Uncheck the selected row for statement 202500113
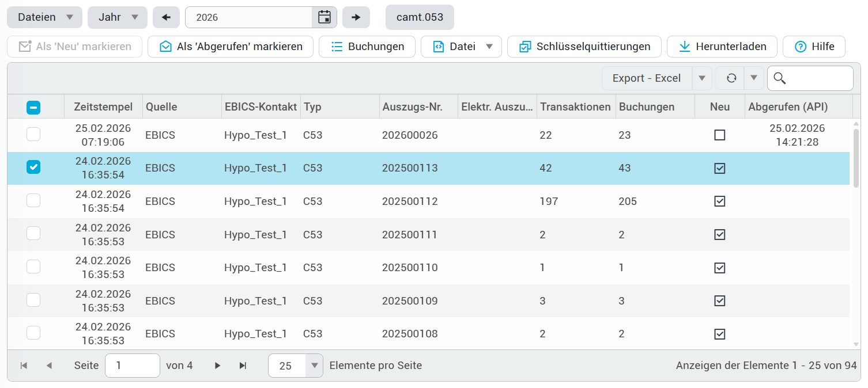Screen dimensions: 868x388 (x=33, y=168)
